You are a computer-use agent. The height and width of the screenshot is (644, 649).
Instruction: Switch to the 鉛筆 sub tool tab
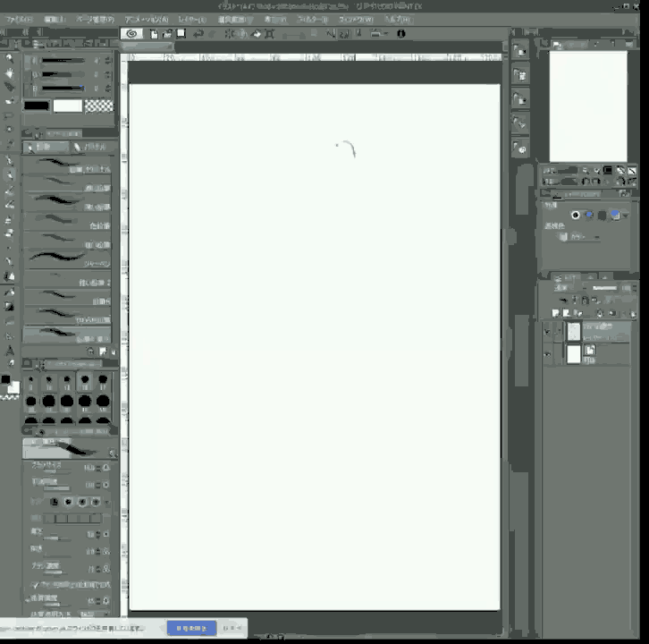46,147
